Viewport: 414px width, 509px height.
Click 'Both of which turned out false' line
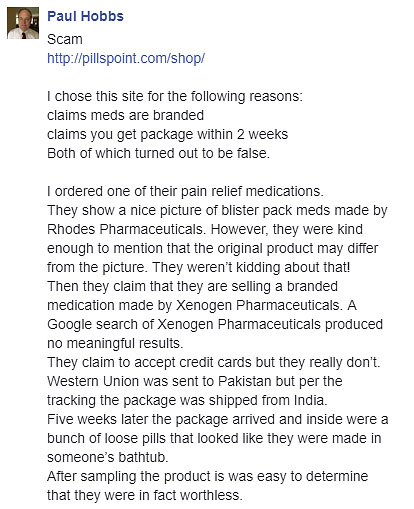tap(158, 153)
